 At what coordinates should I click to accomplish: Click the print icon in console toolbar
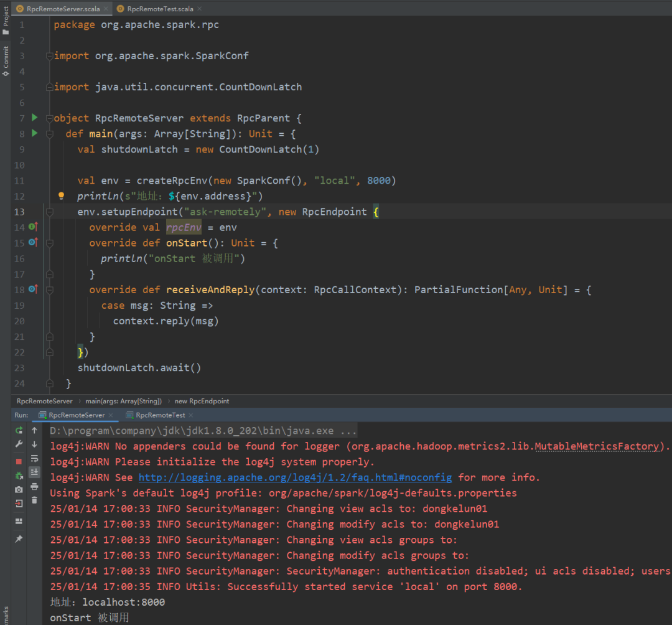click(34, 486)
